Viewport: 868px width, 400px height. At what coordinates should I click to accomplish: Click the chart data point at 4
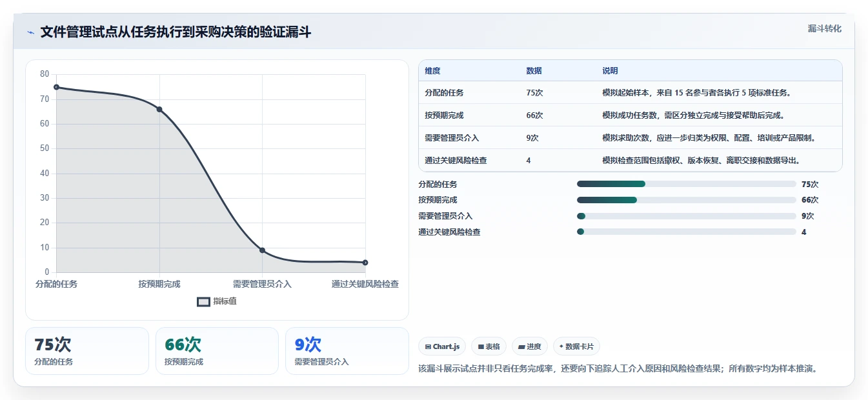[x=365, y=263]
